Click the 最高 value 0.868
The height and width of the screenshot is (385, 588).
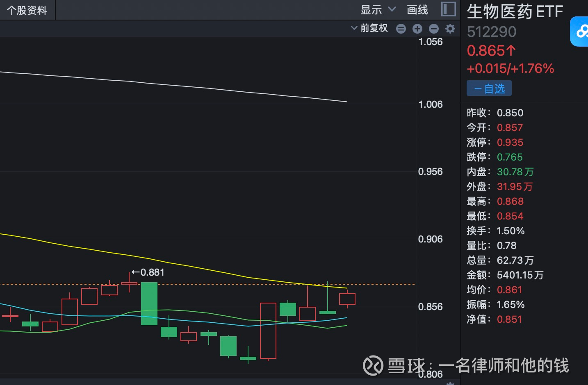click(x=510, y=201)
